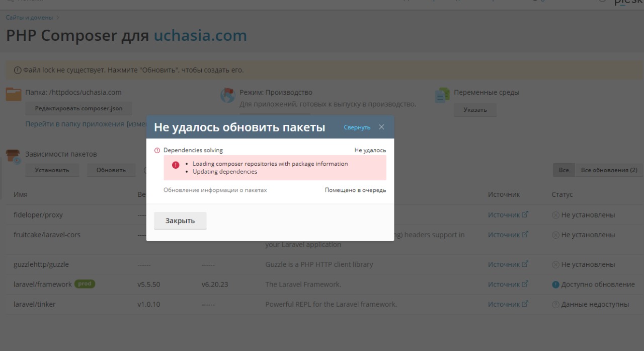This screenshot has height=351, width=644.
Task: Click the Указать environment variables button
Action: coord(475,110)
